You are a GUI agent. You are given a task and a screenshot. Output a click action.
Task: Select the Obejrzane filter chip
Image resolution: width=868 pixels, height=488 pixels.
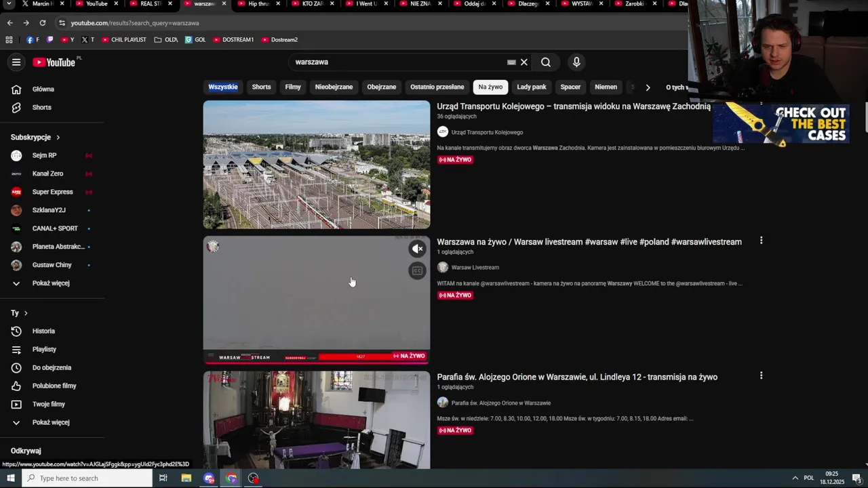(382, 87)
